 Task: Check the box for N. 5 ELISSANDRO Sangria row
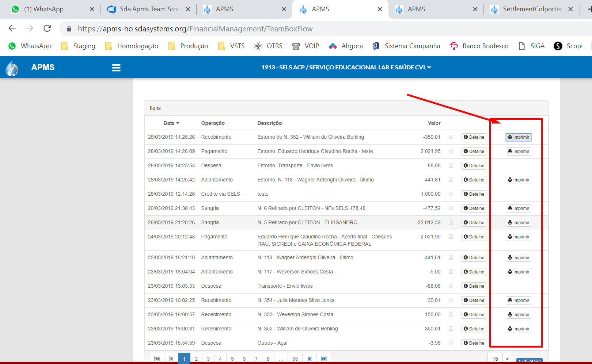point(451,223)
